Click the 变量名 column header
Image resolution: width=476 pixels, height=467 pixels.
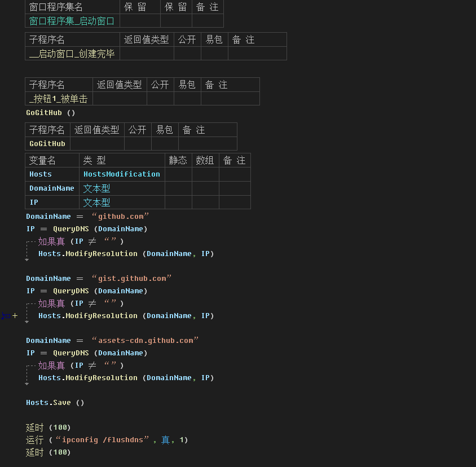52,160
